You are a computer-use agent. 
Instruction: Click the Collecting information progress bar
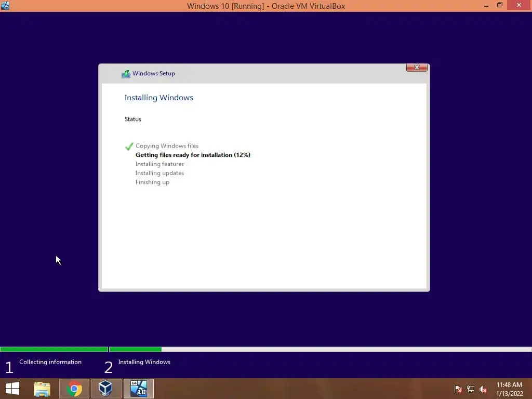[x=54, y=350]
